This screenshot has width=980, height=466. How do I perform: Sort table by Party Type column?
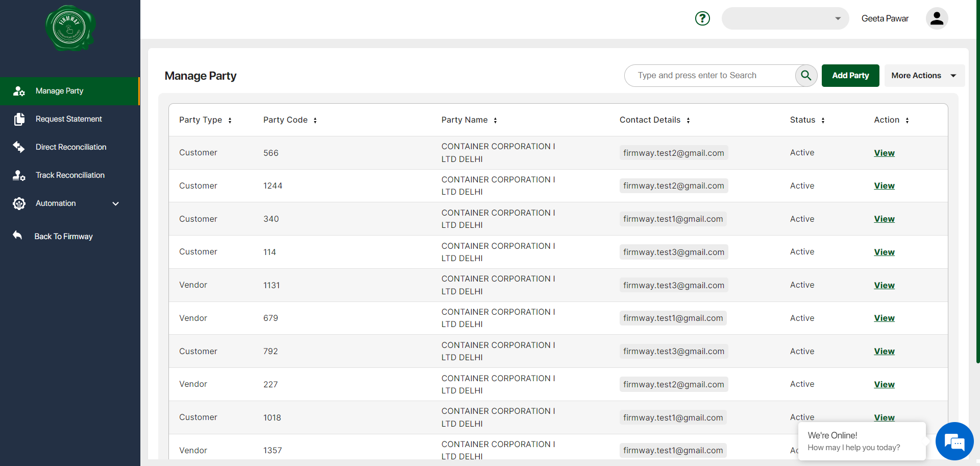(230, 120)
